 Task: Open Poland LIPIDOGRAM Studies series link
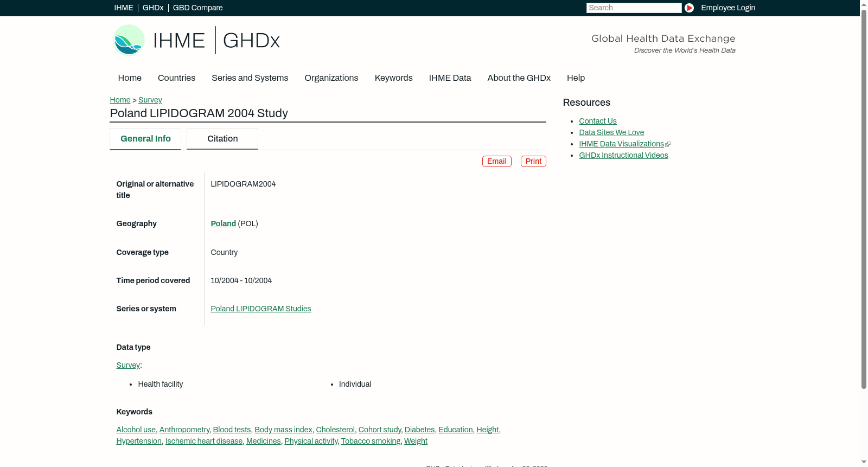pyautogui.click(x=261, y=309)
